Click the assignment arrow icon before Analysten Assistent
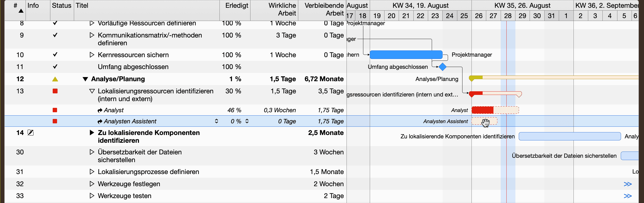The width and height of the screenshot is (644, 203). click(x=100, y=121)
